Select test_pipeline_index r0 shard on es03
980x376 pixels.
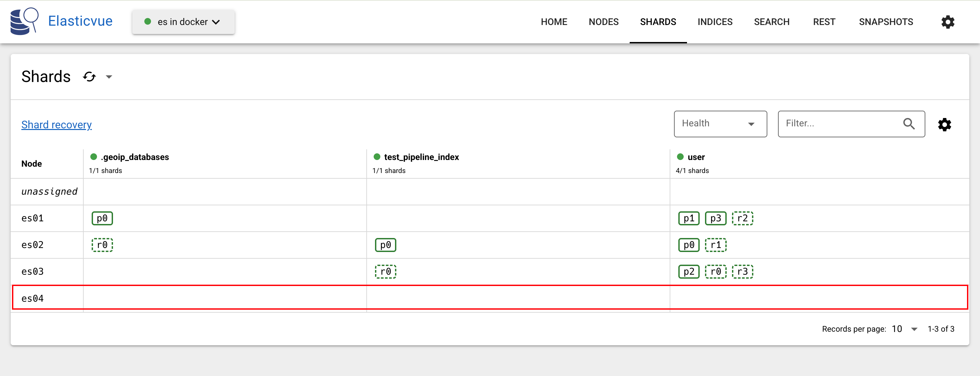click(386, 272)
